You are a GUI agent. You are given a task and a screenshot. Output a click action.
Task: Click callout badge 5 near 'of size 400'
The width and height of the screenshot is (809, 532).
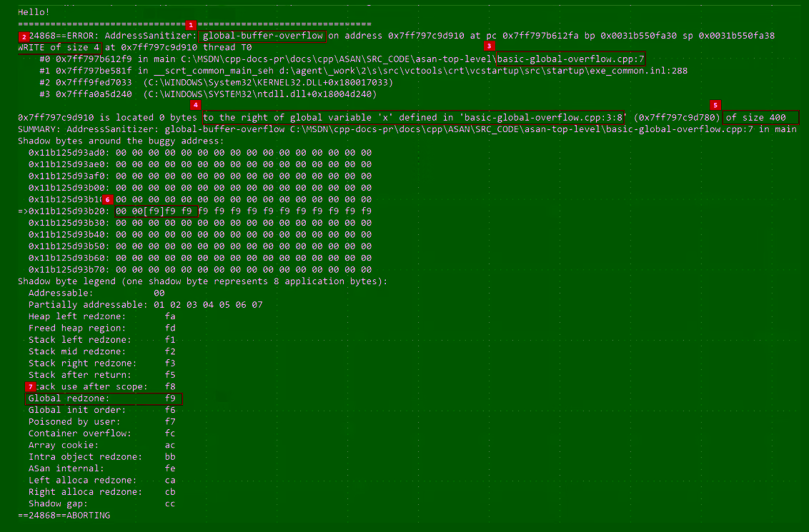click(715, 105)
